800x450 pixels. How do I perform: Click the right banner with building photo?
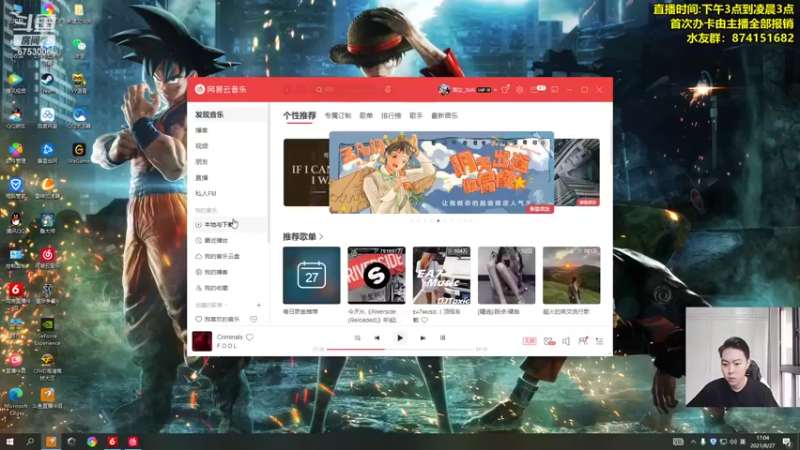[577, 172]
